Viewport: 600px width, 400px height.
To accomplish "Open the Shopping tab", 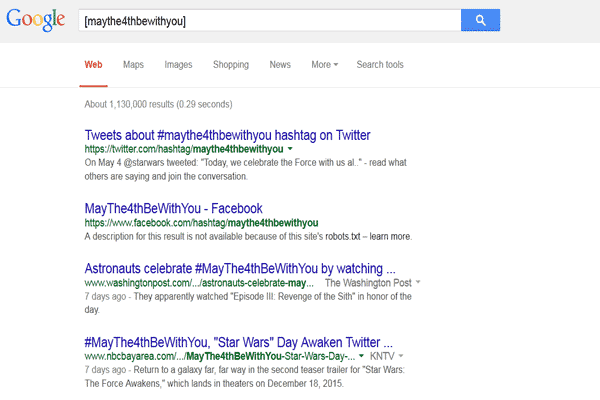I will [231, 65].
